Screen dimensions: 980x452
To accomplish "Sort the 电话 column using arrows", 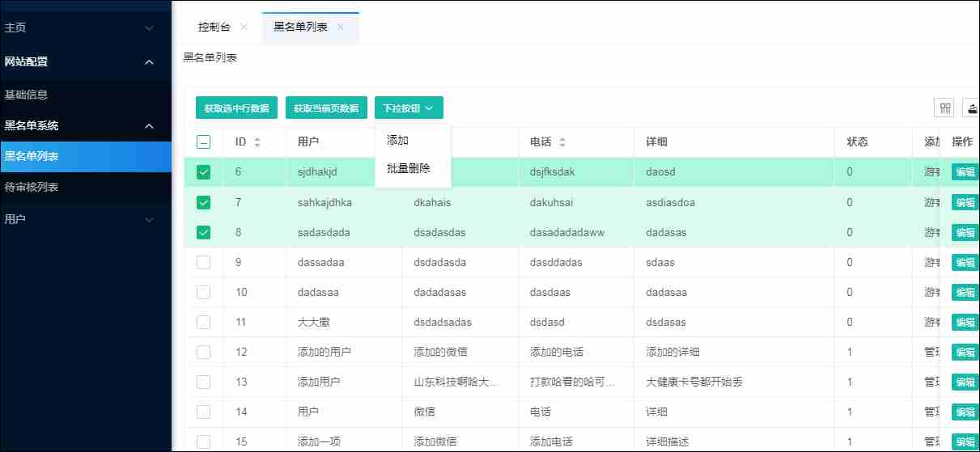I will [x=562, y=142].
